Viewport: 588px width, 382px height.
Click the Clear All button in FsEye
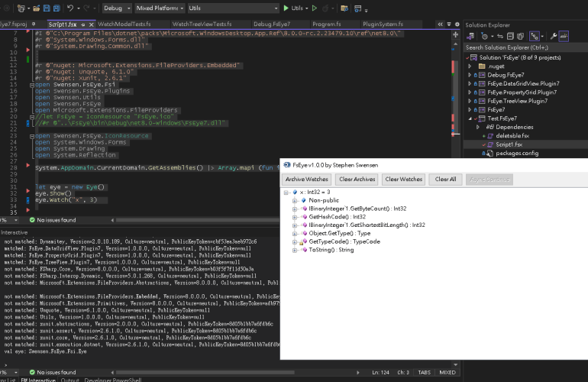[x=445, y=180]
